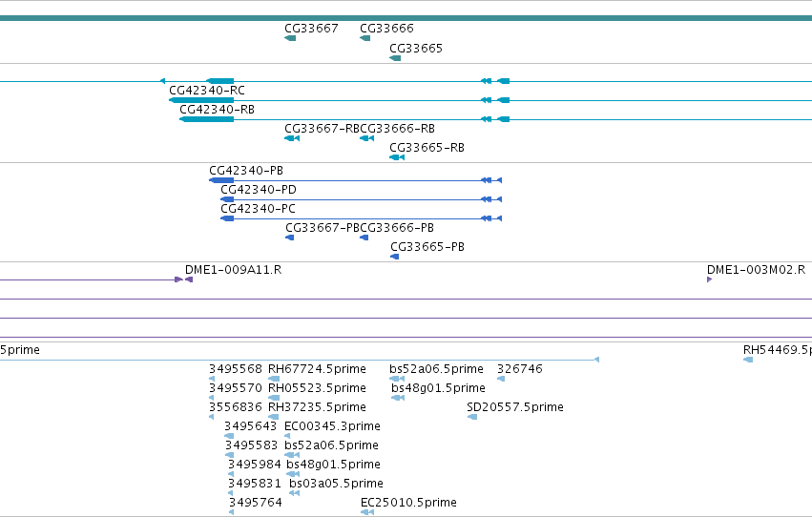Viewport: 812px width, 517px height.
Task: Select the teal arrow glyph below CG33665
Action: pos(395,58)
